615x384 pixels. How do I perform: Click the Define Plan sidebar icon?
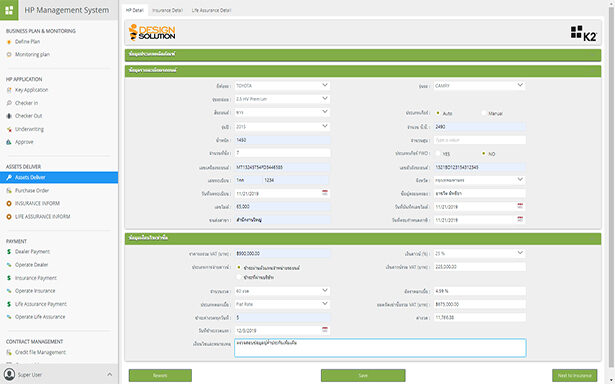[x=9, y=42]
